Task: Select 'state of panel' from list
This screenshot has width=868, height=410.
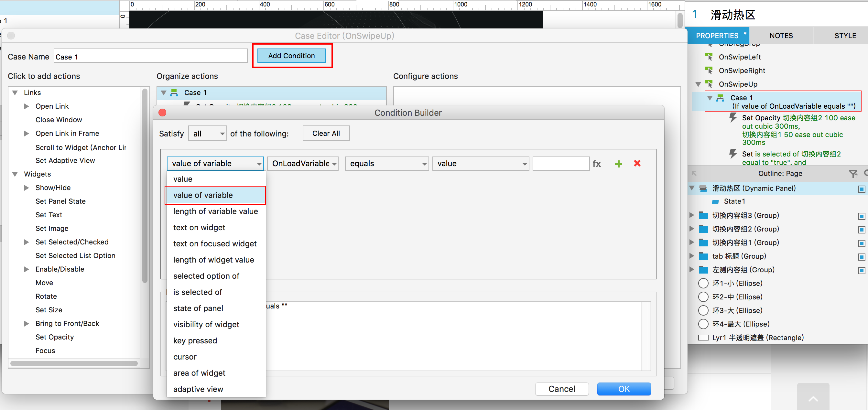Action: 198,308
